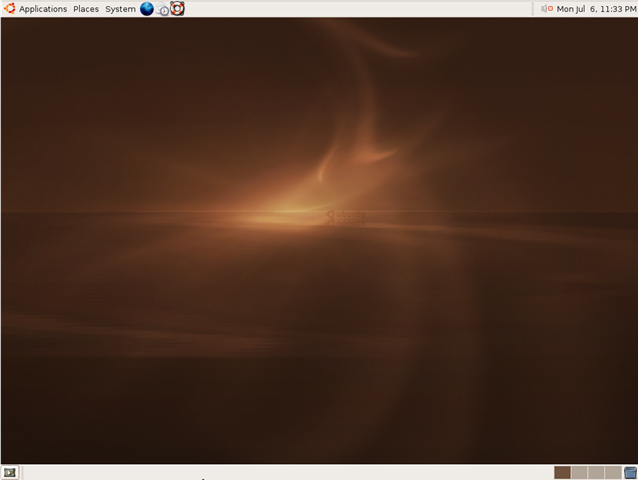The height and width of the screenshot is (480, 638).
Task: Click the empty window list in bottom panel
Action: click(x=285, y=472)
